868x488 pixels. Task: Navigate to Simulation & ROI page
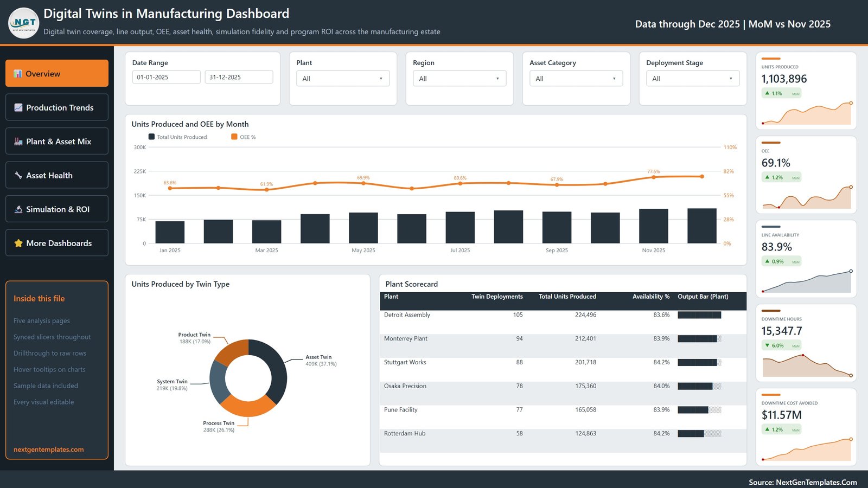(x=57, y=209)
